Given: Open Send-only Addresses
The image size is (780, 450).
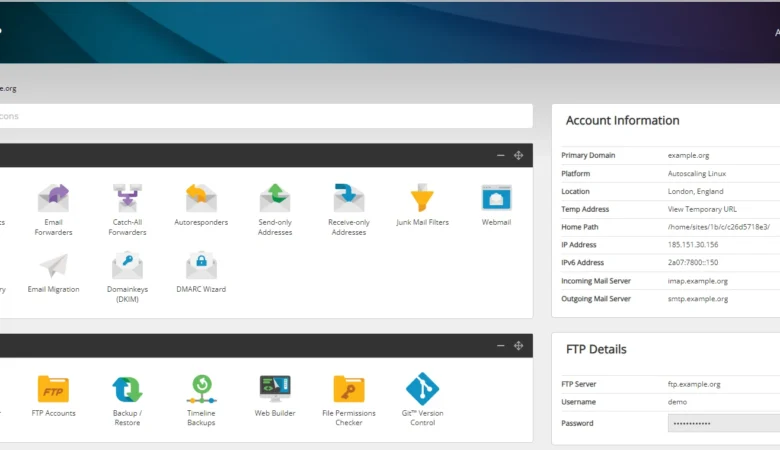Looking at the screenshot, I should (275, 198).
